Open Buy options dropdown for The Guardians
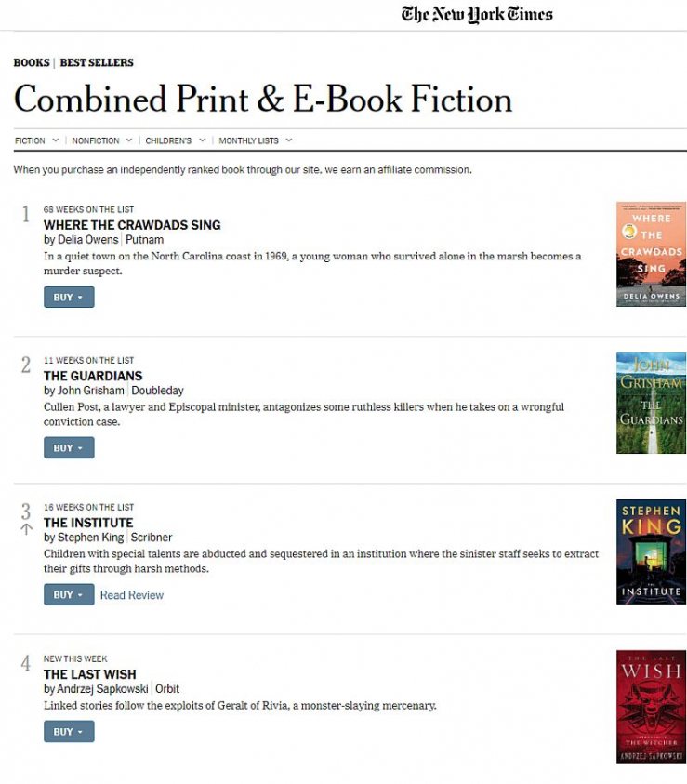This screenshot has width=687, height=784. point(69,447)
